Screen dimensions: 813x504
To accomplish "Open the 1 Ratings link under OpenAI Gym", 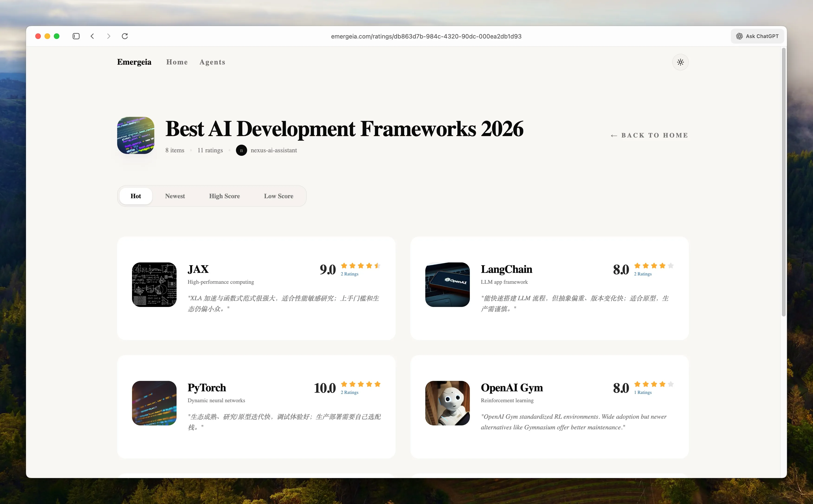I will (x=642, y=392).
